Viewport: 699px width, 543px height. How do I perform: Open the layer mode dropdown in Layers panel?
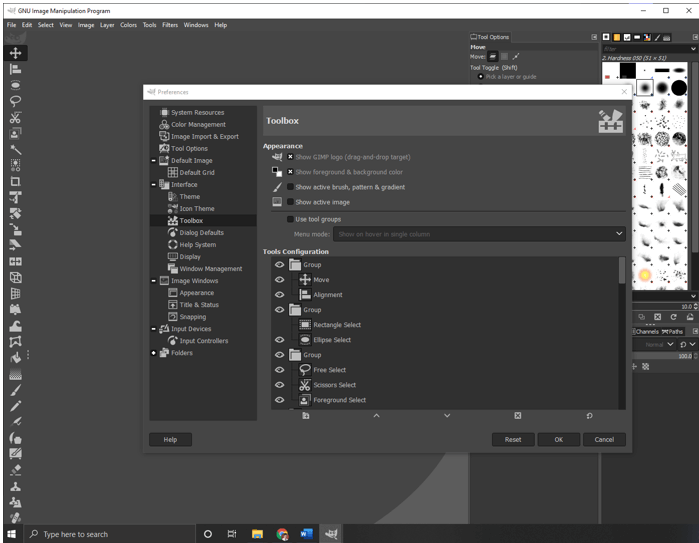click(x=654, y=344)
